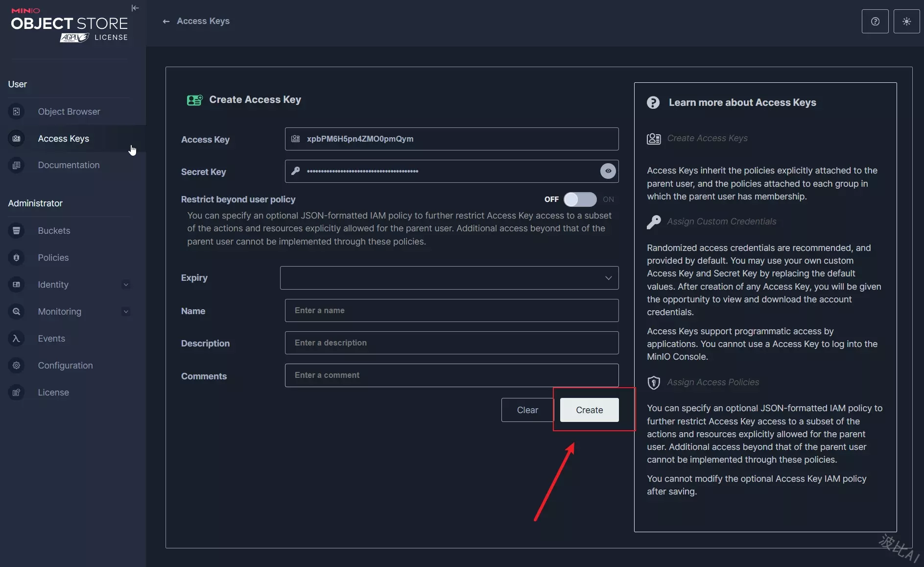
Task: Click the Object Browser sidebar icon
Action: [x=17, y=112]
